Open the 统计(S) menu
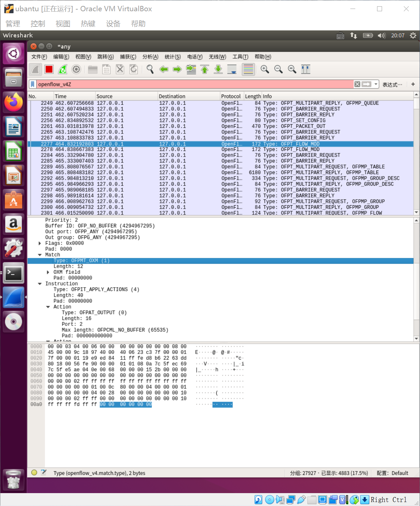The height and width of the screenshot is (506, 420). 173,57
